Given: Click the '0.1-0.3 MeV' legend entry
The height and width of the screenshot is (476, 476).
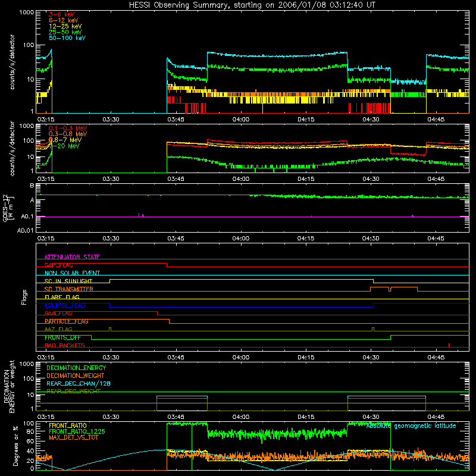Looking at the screenshot, I should [x=68, y=128].
